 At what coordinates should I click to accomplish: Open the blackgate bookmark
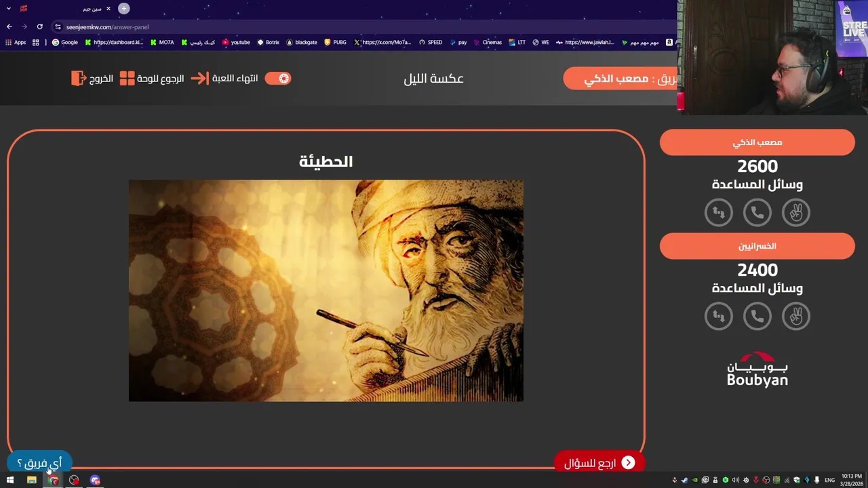(302, 42)
